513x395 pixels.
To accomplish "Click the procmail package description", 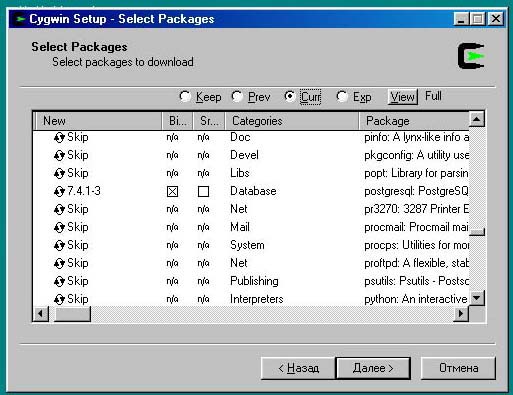I will tap(416, 227).
